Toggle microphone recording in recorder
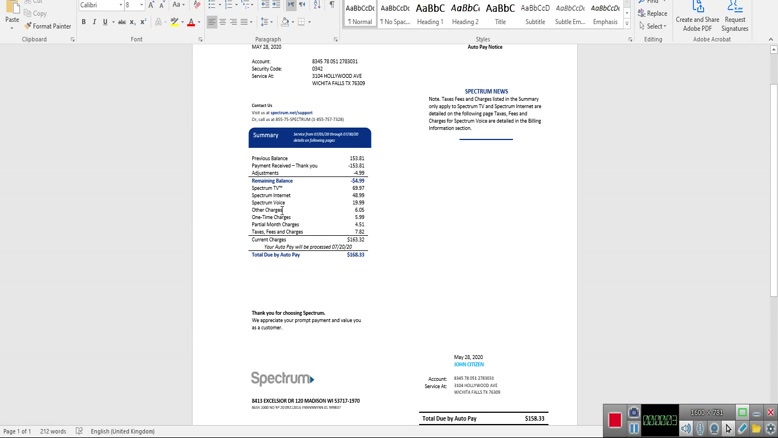The height and width of the screenshot is (438, 778). point(700,429)
